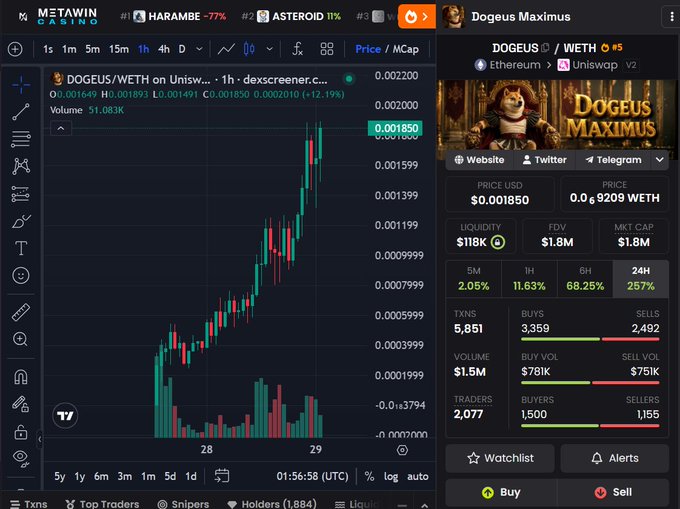Viewport: 680px width, 509px height.
Task: Switch chart to Price view
Action: click(368, 49)
